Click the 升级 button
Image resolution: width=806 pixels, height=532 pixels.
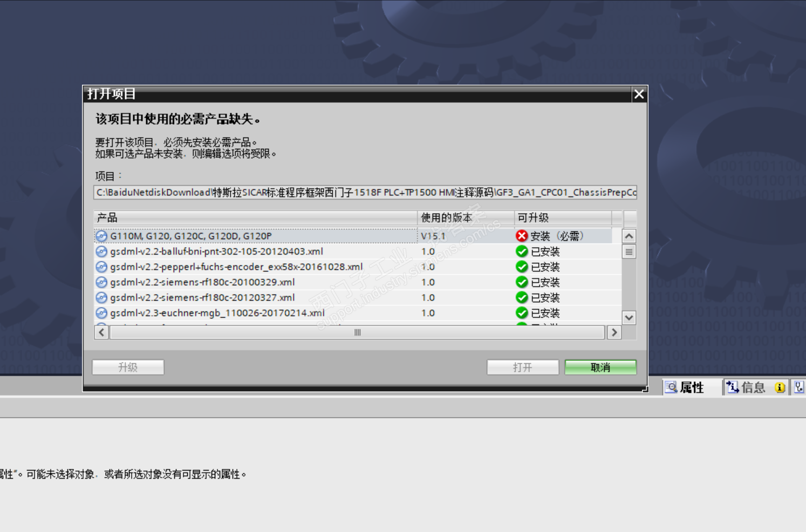128,367
